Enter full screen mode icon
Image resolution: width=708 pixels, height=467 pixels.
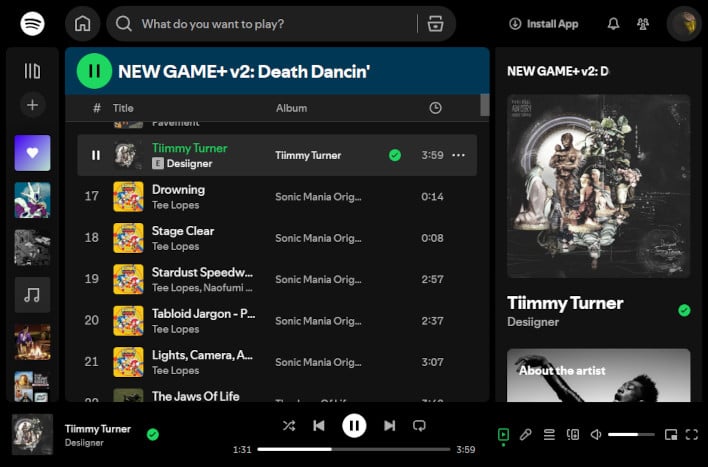point(692,434)
